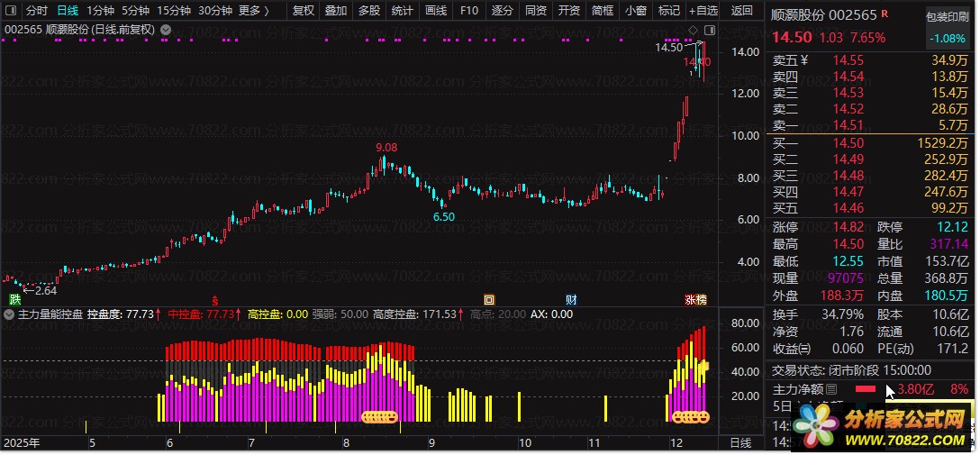Click the 返回 back button
This screenshot has height=455, width=980.
click(x=742, y=11)
